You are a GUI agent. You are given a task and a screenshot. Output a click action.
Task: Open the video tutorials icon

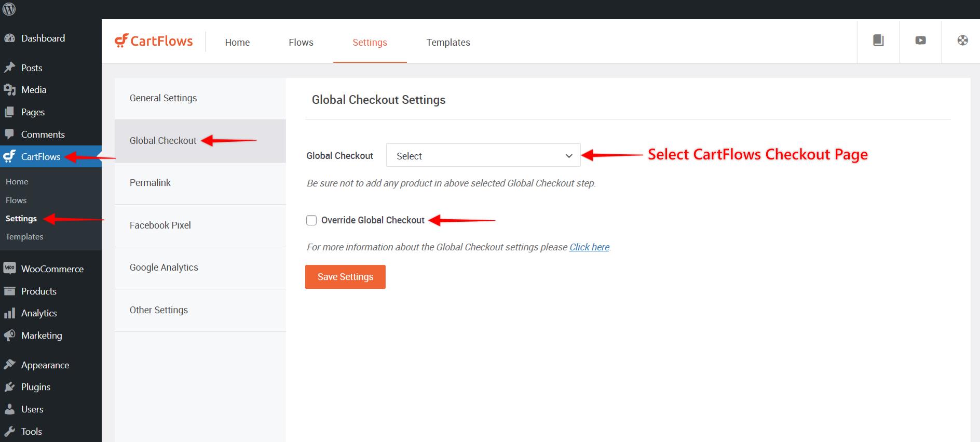[920, 41]
